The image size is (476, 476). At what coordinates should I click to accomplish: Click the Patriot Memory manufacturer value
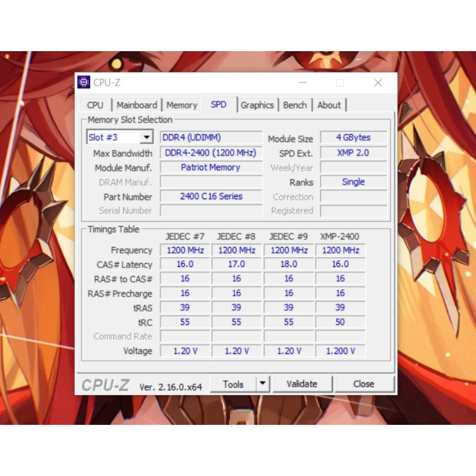pos(211,167)
